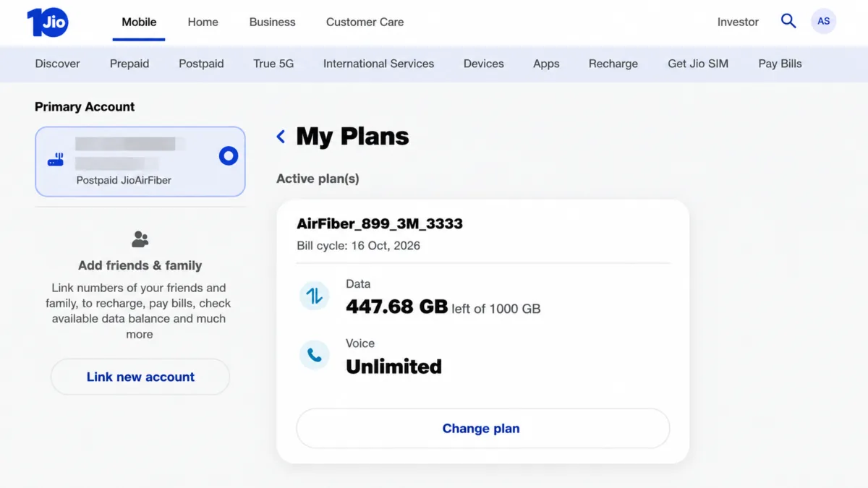Viewport: 868px width, 488px height.
Task: Open the Devices menu item
Action: tap(483, 64)
